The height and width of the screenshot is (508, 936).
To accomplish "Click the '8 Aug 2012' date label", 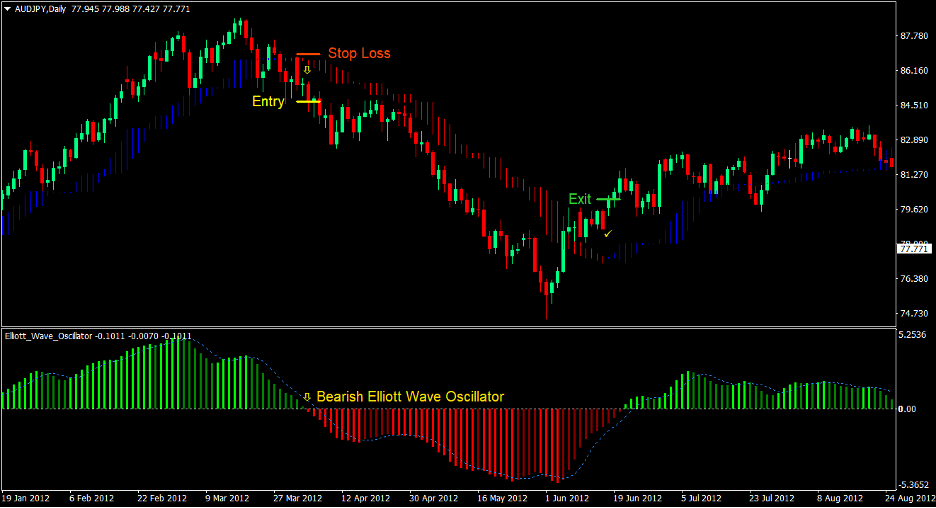I will pos(840,498).
